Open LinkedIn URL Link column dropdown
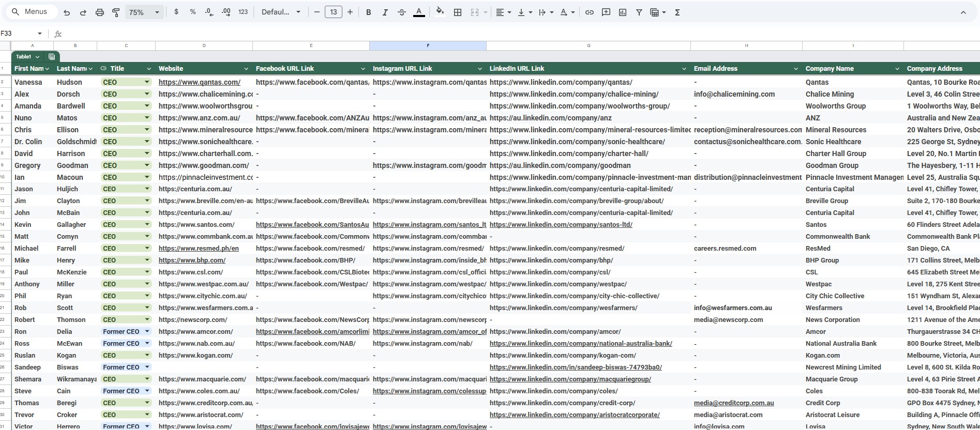This screenshot has width=980, height=430. click(684, 69)
